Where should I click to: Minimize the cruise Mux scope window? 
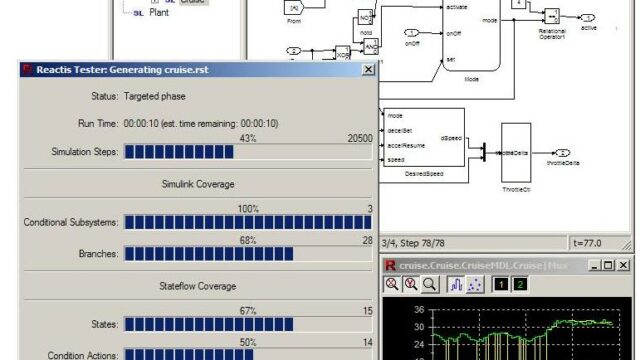tap(594, 266)
